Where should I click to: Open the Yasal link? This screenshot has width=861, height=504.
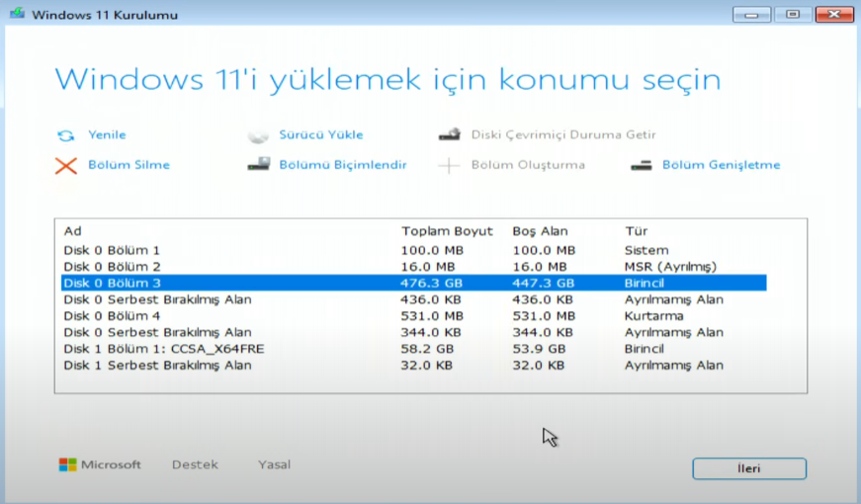coord(275,464)
